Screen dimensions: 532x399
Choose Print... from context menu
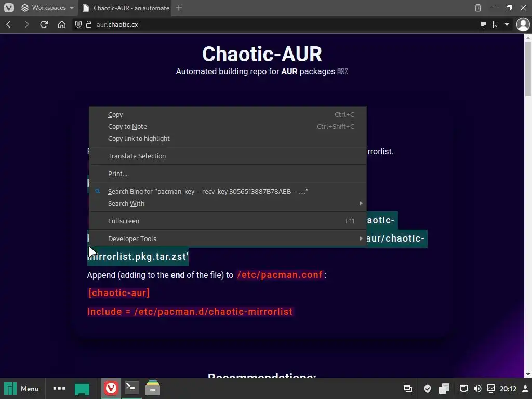tap(228, 174)
